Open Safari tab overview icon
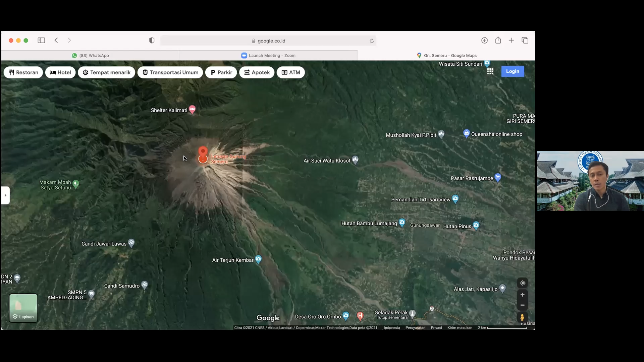The image size is (644, 362). [x=525, y=41]
